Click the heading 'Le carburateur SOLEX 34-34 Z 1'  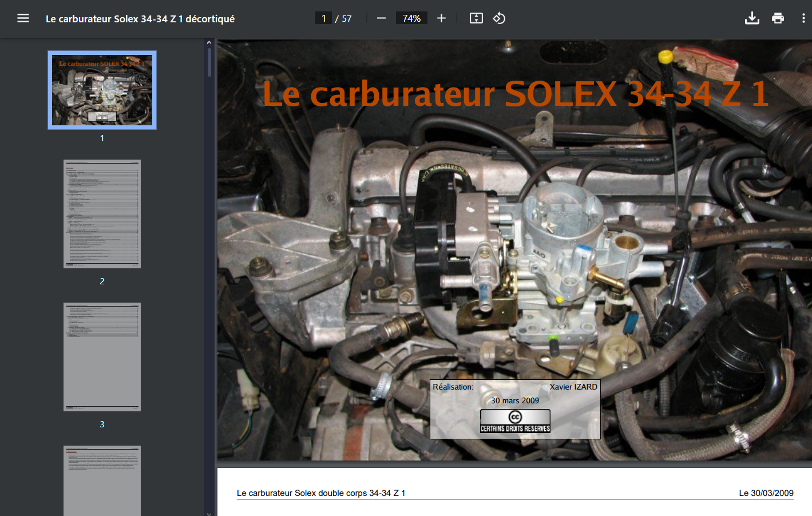click(x=515, y=94)
